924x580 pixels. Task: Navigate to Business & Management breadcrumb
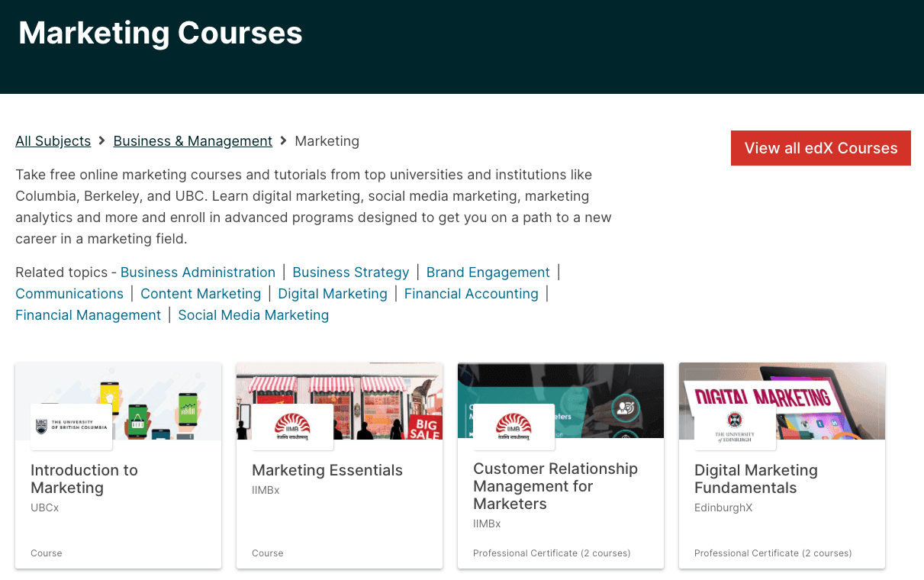pyautogui.click(x=192, y=140)
